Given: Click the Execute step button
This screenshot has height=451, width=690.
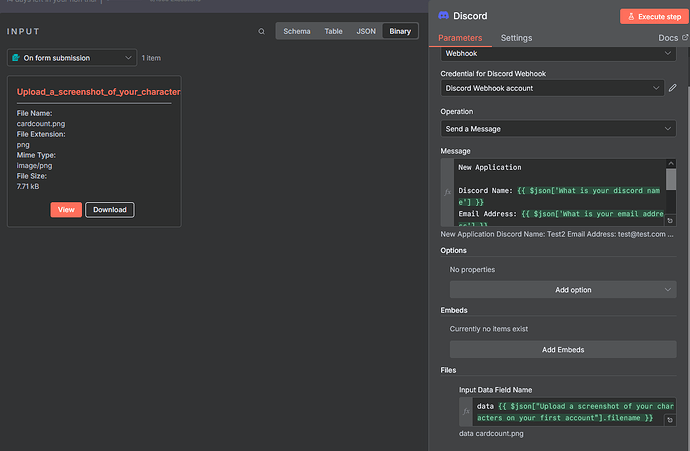Looking at the screenshot, I should [653, 16].
